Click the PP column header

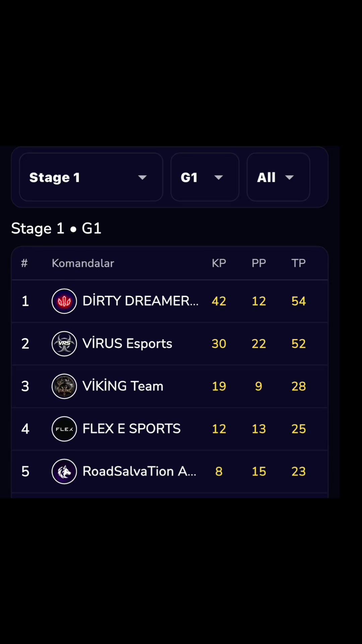coord(259,263)
